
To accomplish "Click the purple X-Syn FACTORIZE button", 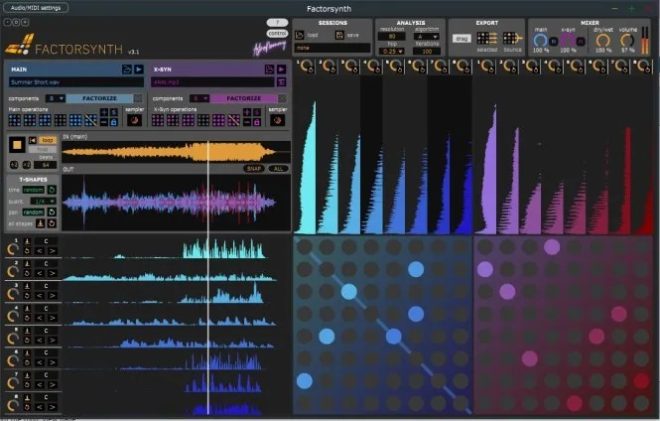I will click(244, 98).
